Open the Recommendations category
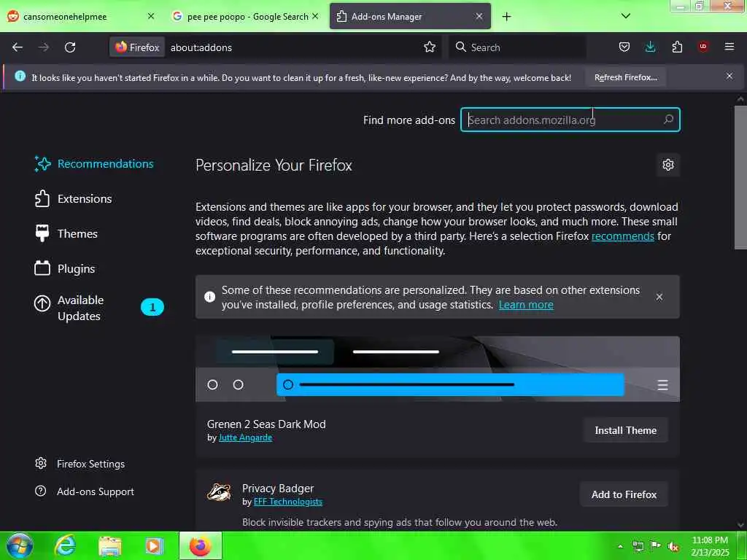The width and height of the screenshot is (747, 560). pyautogui.click(x=94, y=164)
